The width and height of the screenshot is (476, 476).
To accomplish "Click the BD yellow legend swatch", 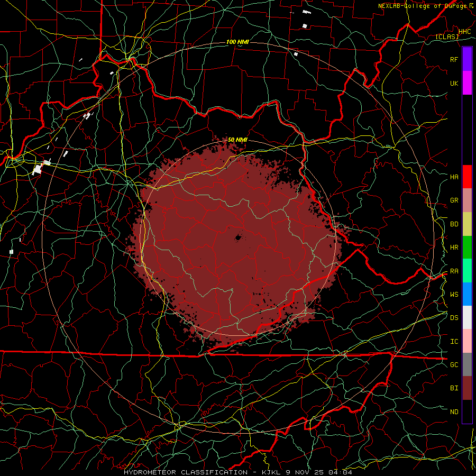I will tap(467, 224).
